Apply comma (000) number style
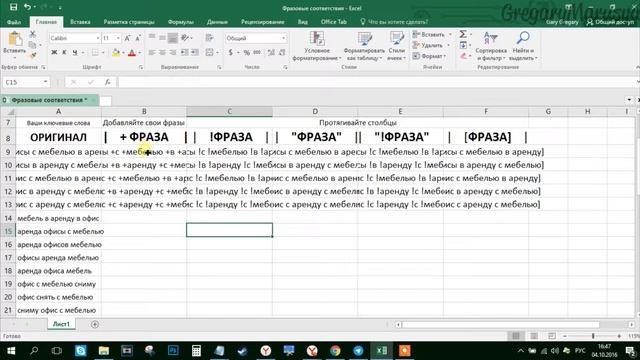Image resolution: width=640 pixels, height=360 pixels. pos(257,52)
